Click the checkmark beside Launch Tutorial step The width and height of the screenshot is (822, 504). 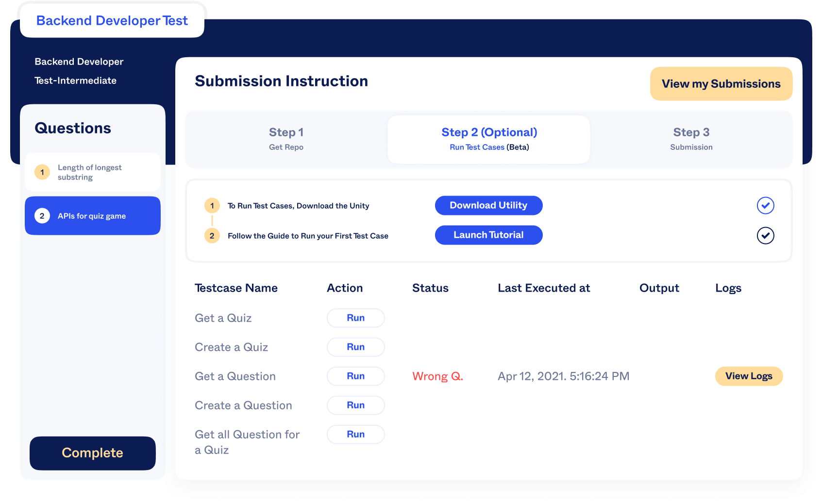tap(765, 236)
